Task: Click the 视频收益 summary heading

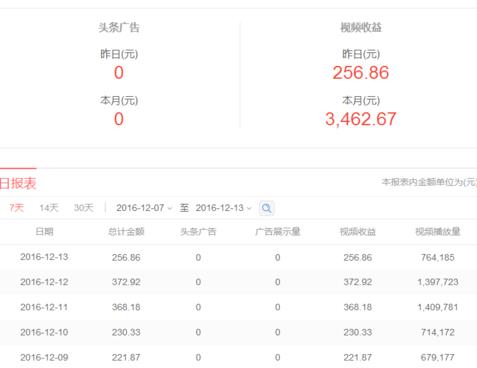Action: tap(361, 27)
